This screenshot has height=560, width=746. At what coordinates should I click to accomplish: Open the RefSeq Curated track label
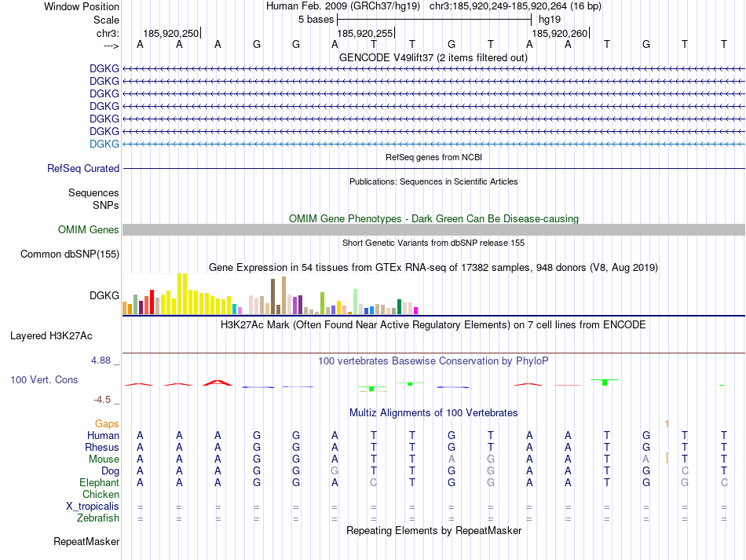coord(83,168)
